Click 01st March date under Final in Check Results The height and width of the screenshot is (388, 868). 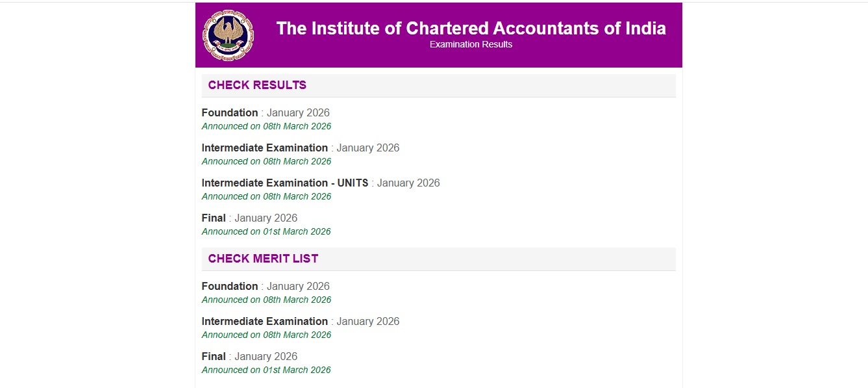click(266, 231)
